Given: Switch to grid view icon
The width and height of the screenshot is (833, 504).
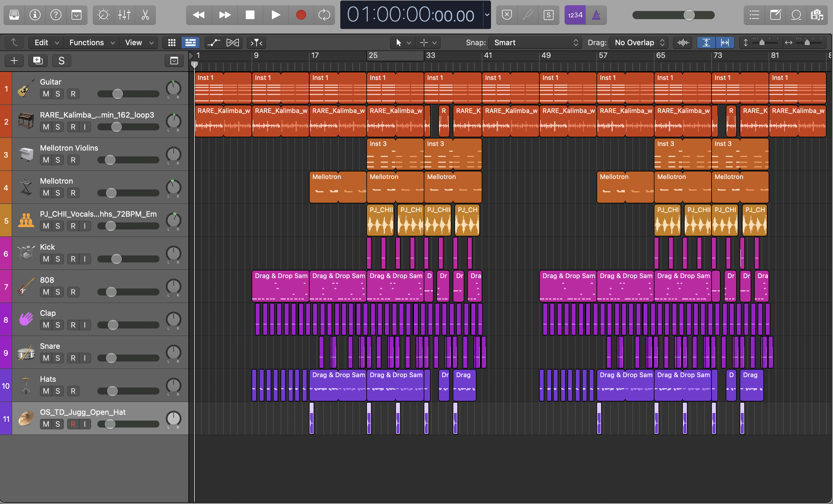Looking at the screenshot, I should (x=172, y=43).
